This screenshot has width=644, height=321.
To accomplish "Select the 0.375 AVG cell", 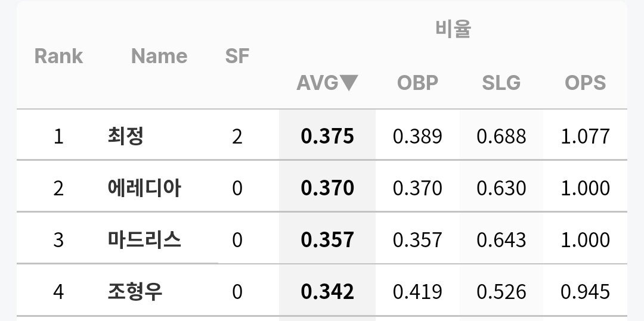I will coord(327,136).
